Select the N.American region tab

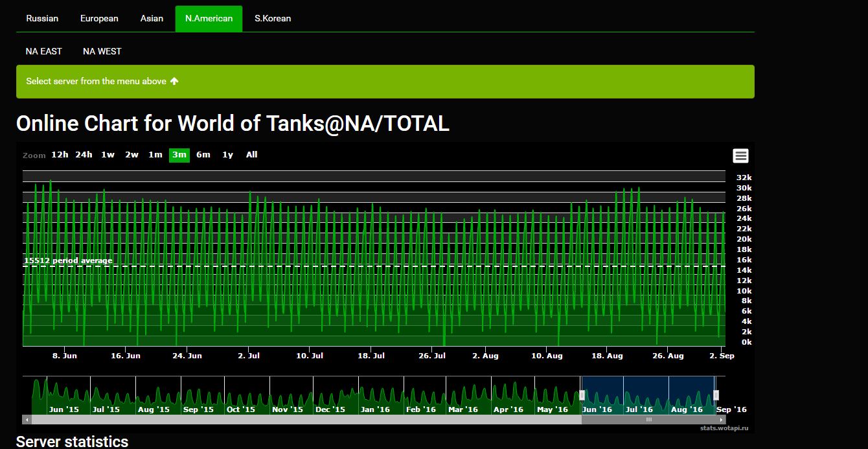[209, 18]
